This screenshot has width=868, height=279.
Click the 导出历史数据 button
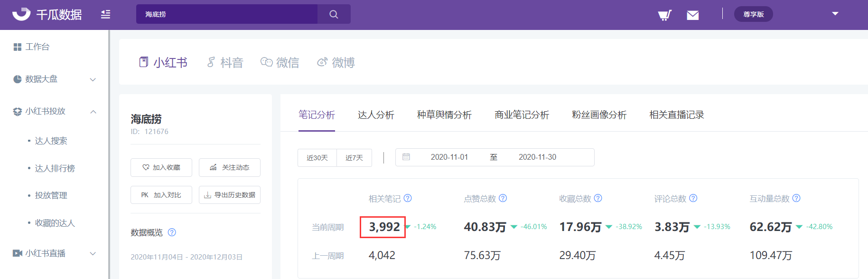tap(230, 195)
